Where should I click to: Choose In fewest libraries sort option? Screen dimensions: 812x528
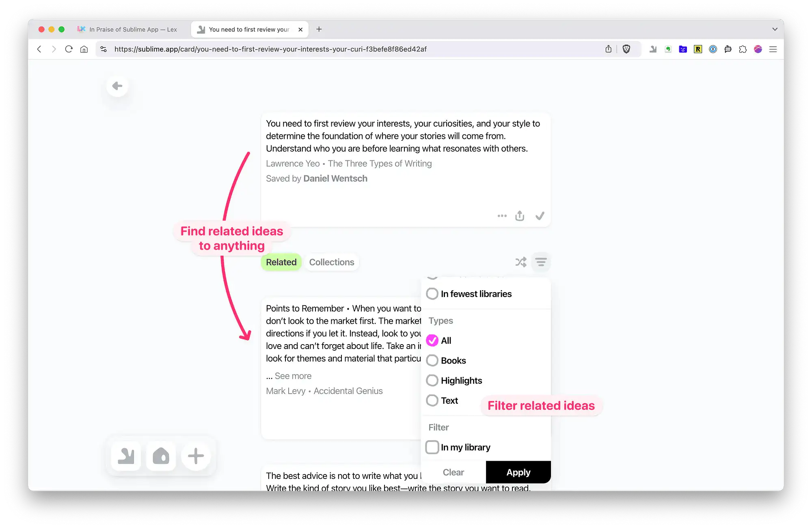point(432,294)
